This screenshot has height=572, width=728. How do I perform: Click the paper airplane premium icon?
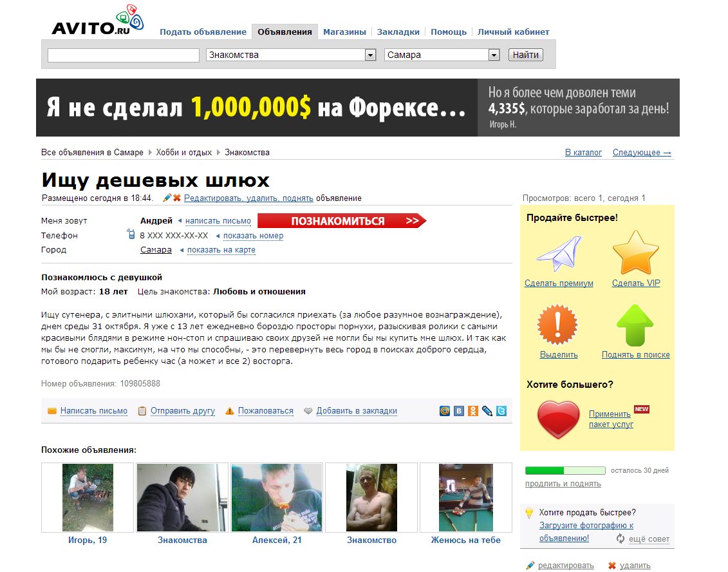click(x=557, y=254)
